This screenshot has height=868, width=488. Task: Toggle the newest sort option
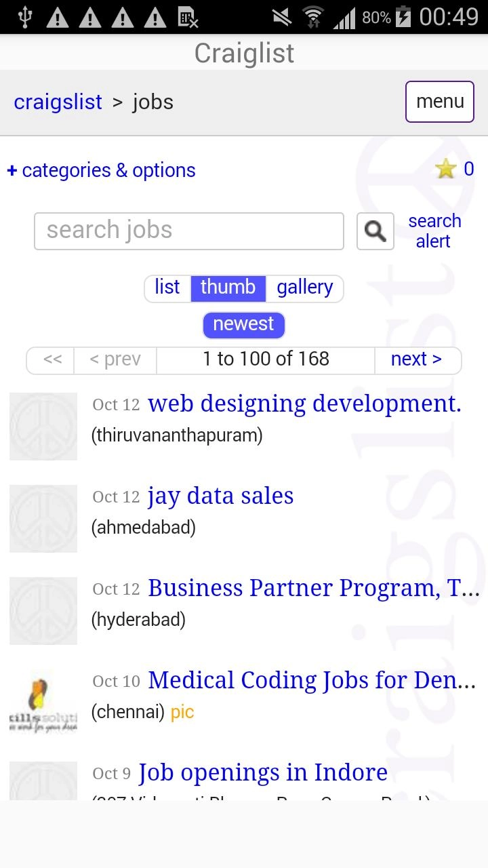pyautogui.click(x=243, y=325)
